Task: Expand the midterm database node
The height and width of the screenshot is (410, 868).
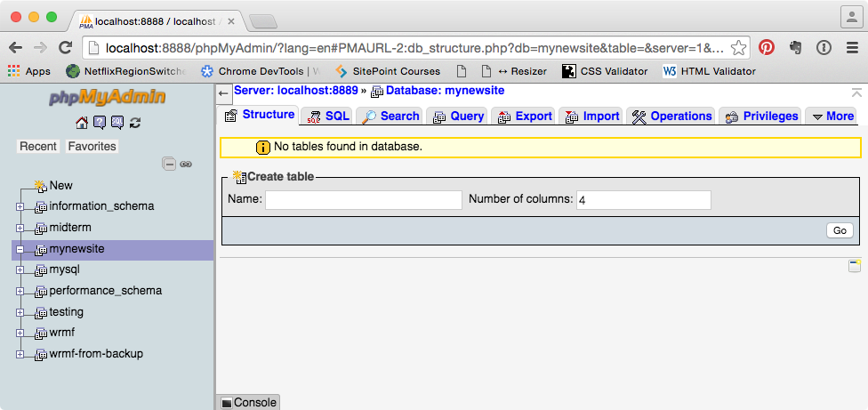Action: [x=20, y=228]
